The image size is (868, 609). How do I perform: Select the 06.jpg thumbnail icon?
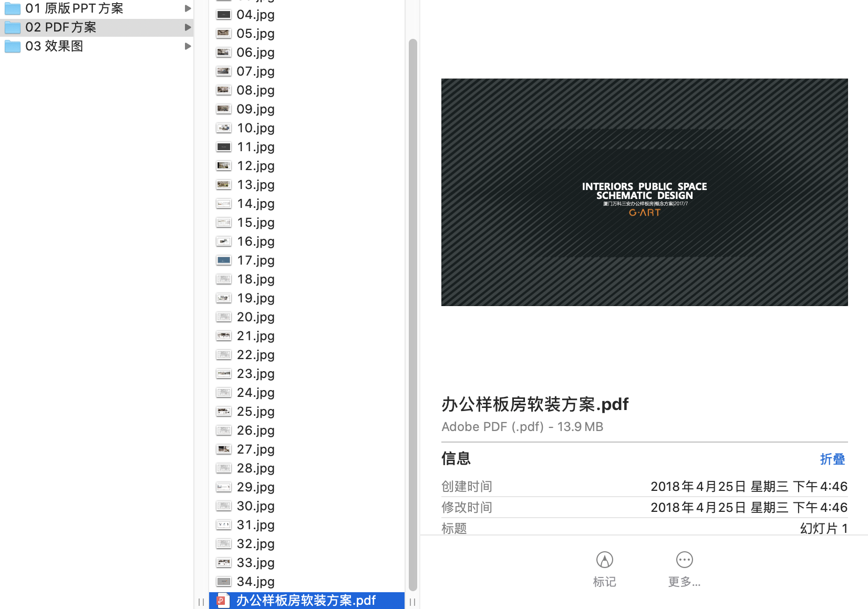click(x=224, y=52)
